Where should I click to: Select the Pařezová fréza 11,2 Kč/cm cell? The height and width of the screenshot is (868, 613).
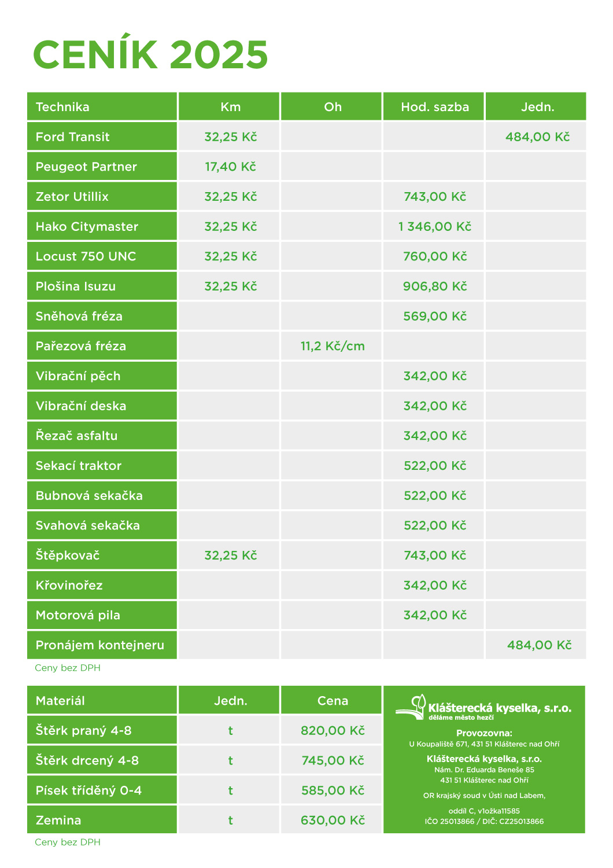[333, 346]
